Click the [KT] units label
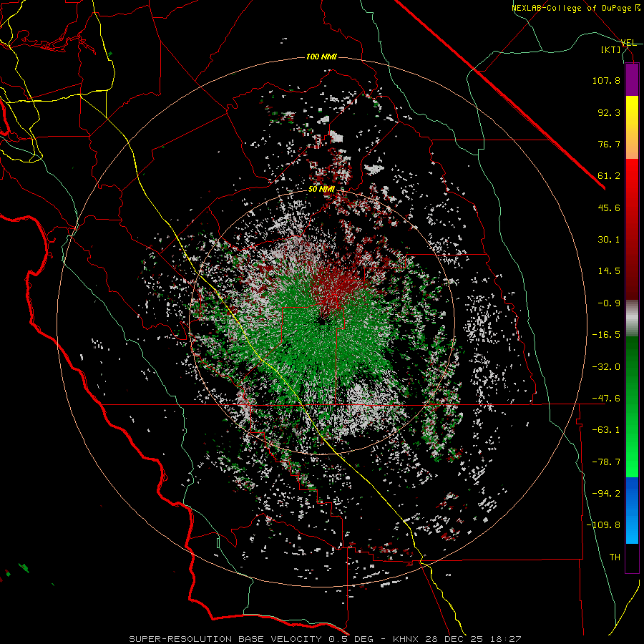Image resolution: width=644 pixels, height=644 pixels. pyautogui.click(x=611, y=49)
